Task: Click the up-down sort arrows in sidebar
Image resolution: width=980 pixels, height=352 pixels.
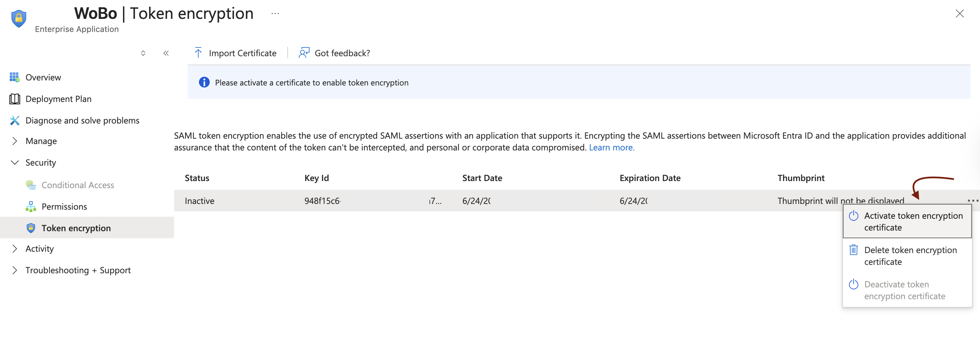Action: coord(143,53)
